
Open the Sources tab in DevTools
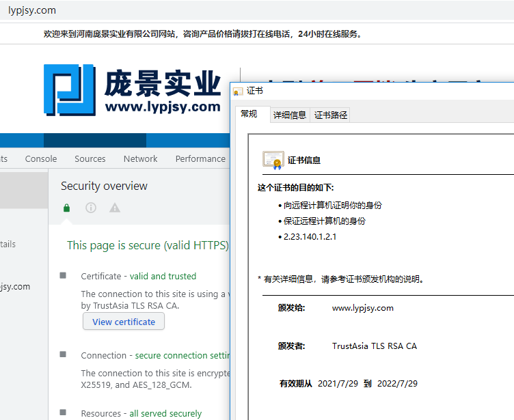click(90, 158)
